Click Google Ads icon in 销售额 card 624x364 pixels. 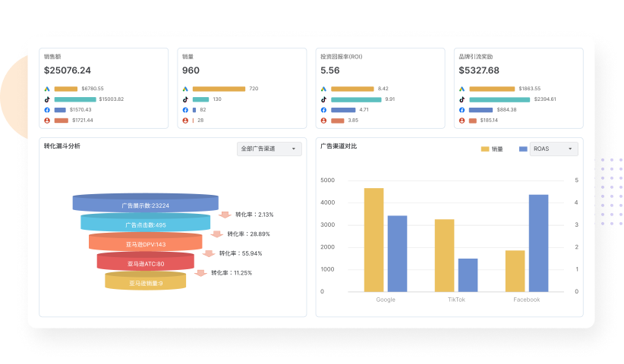click(47, 89)
